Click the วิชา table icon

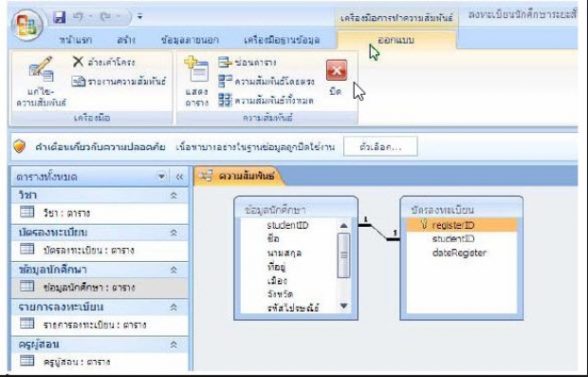click(27, 212)
